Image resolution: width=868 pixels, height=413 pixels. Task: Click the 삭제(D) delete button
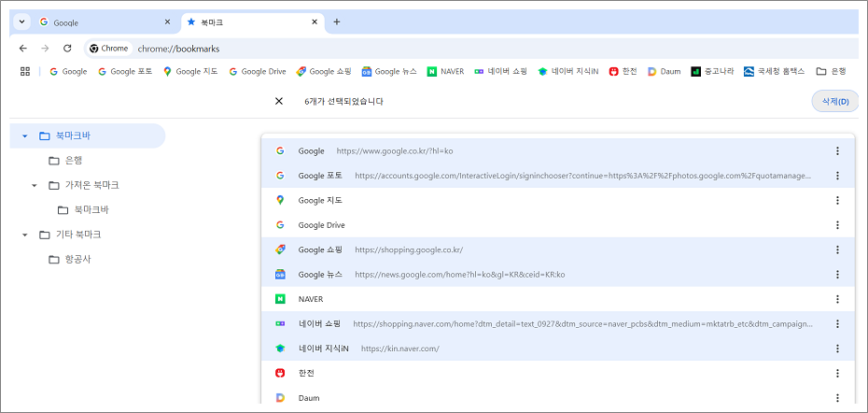[835, 102]
